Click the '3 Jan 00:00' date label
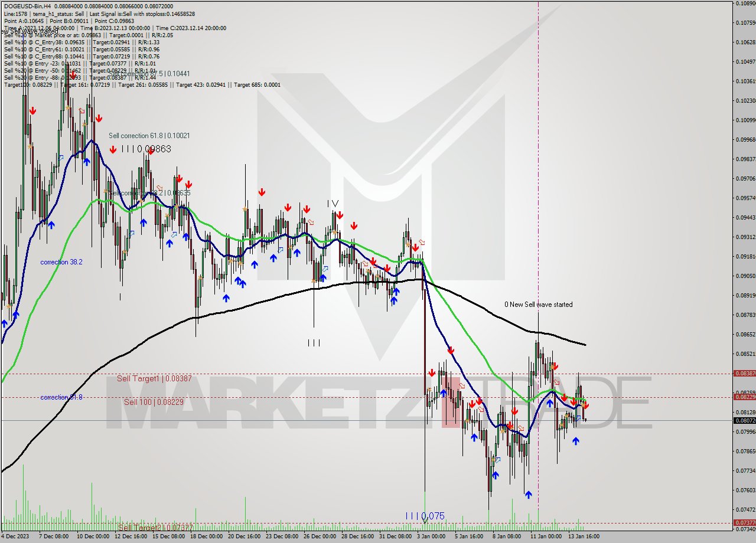Screen dimensions: 756x543 point(431,537)
